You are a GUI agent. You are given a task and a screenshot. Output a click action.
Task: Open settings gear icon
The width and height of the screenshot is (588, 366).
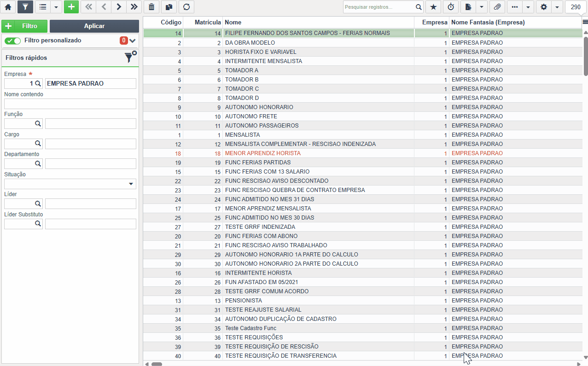coord(544,7)
